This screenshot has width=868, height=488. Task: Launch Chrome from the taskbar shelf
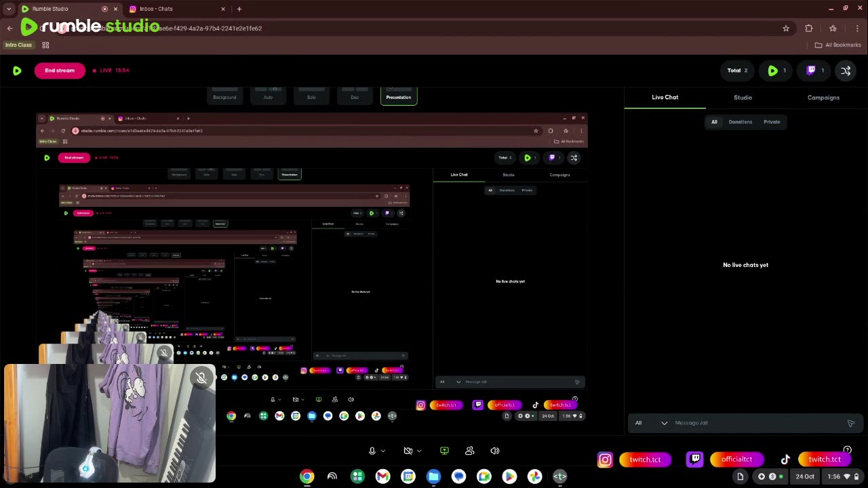point(307,476)
